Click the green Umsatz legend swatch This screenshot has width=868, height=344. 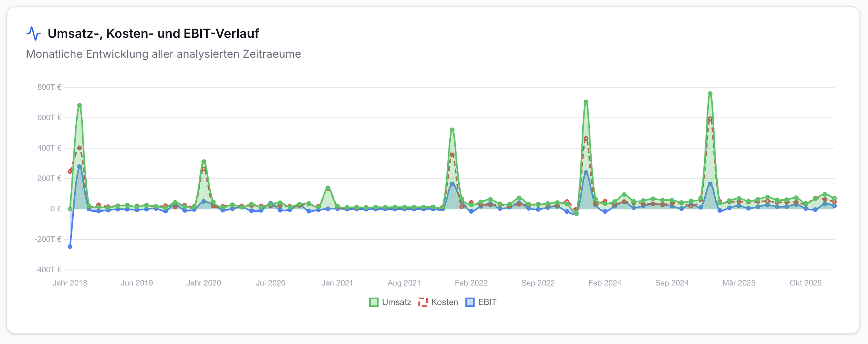tap(374, 302)
